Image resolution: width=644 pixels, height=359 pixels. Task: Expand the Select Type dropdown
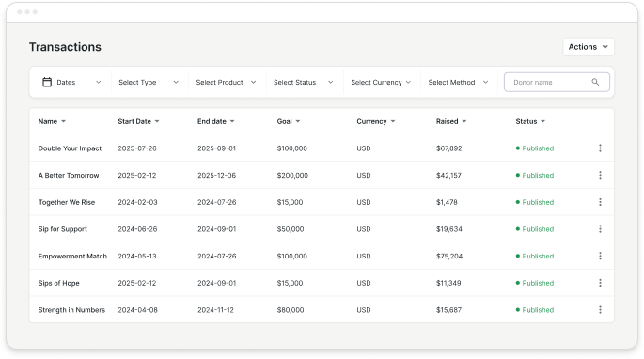pyautogui.click(x=149, y=82)
